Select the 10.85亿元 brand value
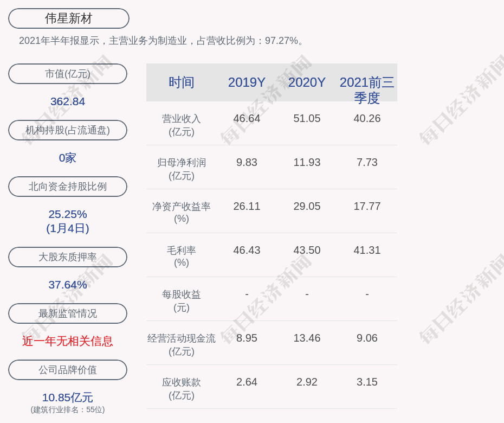Image resolution: width=504 pixels, height=423 pixels. (x=68, y=398)
